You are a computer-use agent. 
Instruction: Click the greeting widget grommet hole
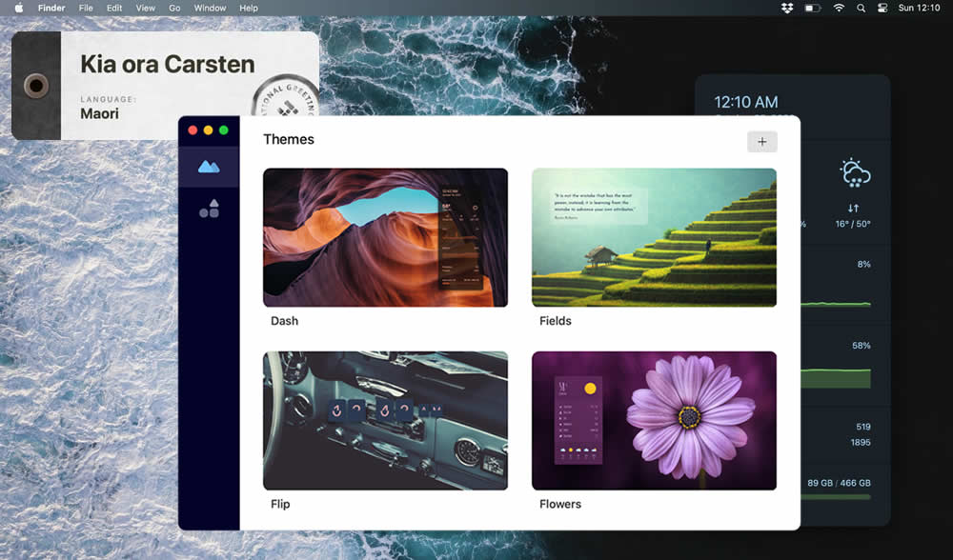[x=36, y=86]
